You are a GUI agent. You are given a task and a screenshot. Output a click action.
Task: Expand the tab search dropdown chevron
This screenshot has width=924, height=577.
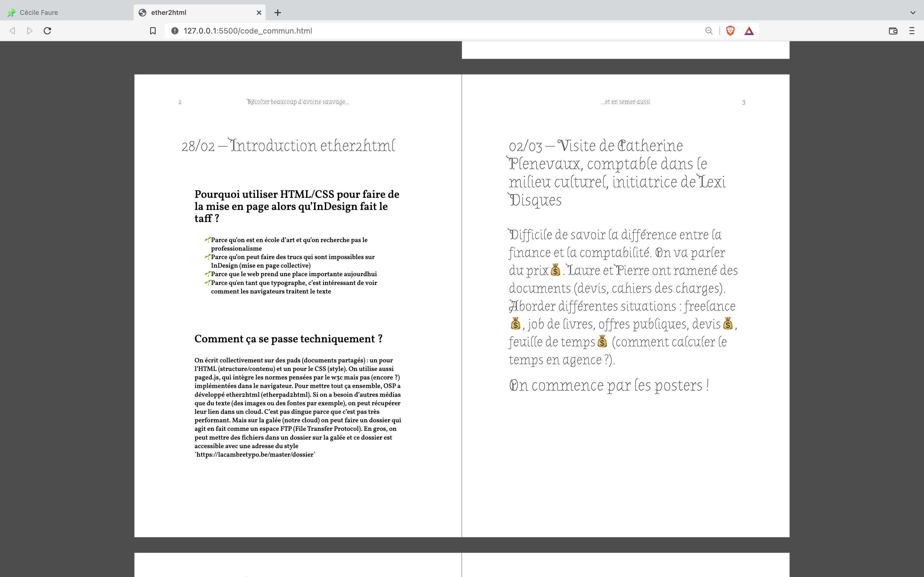click(912, 13)
